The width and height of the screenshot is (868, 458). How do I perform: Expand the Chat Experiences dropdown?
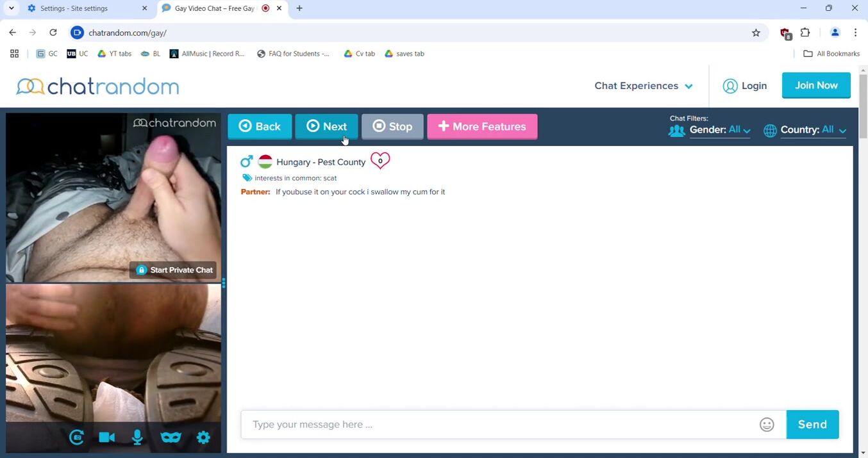pos(643,86)
